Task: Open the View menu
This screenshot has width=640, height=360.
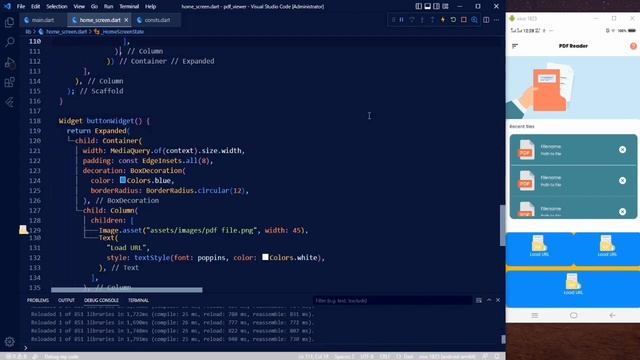Action: point(79,7)
